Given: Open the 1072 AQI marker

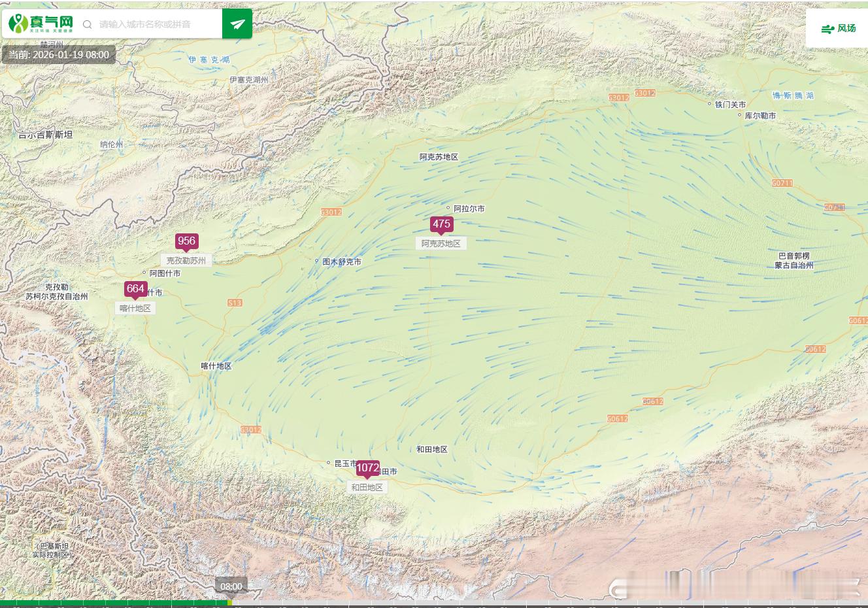Looking at the screenshot, I should point(367,468).
